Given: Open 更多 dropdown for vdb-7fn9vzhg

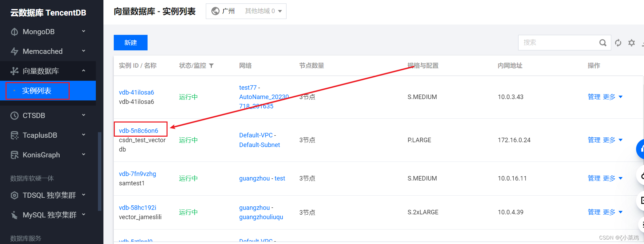Looking at the screenshot, I should (x=613, y=178).
